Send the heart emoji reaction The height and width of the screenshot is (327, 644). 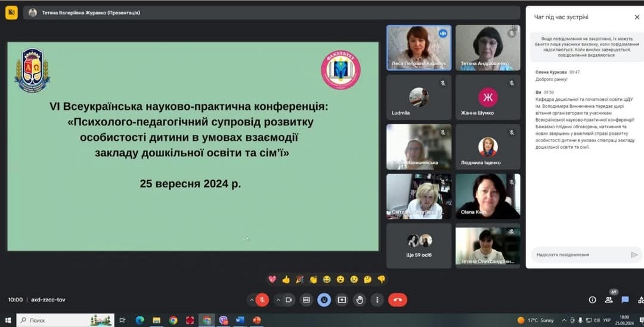tap(272, 279)
